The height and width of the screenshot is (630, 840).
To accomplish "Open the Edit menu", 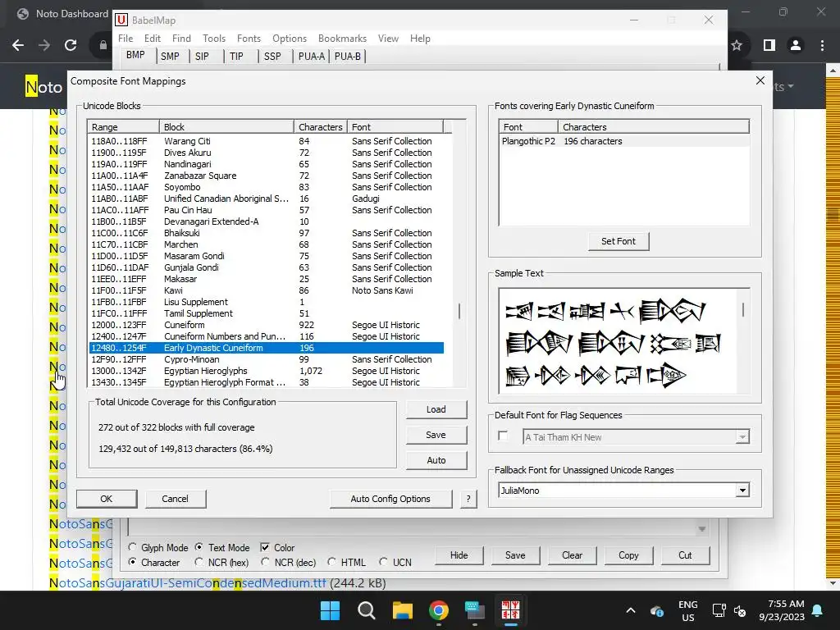I will (x=152, y=39).
